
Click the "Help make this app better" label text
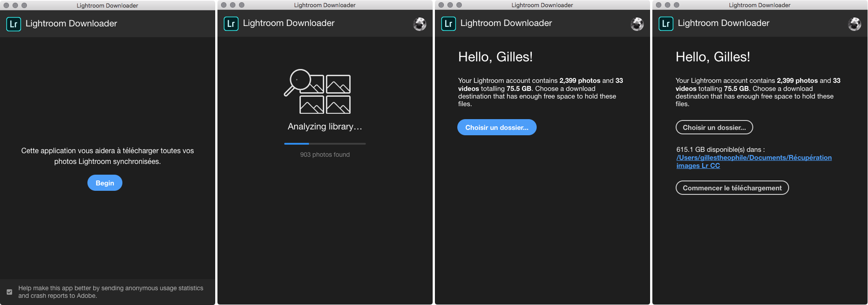tap(111, 292)
